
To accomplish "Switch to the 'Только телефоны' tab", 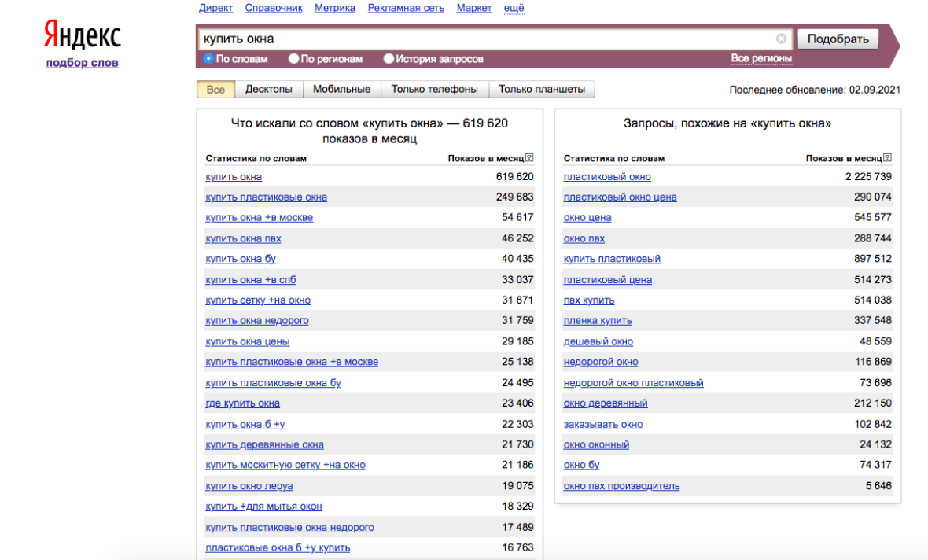I will click(434, 90).
